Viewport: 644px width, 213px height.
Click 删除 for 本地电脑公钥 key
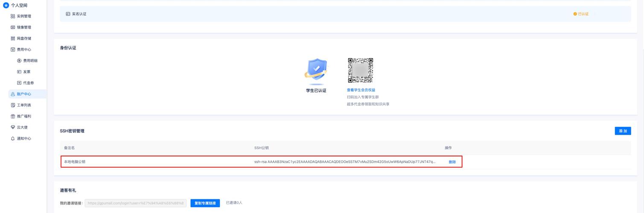452,162
